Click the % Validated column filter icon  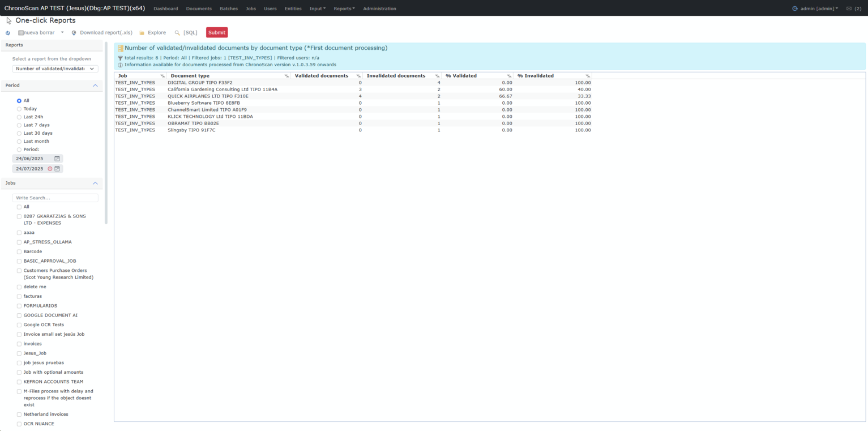point(508,76)
